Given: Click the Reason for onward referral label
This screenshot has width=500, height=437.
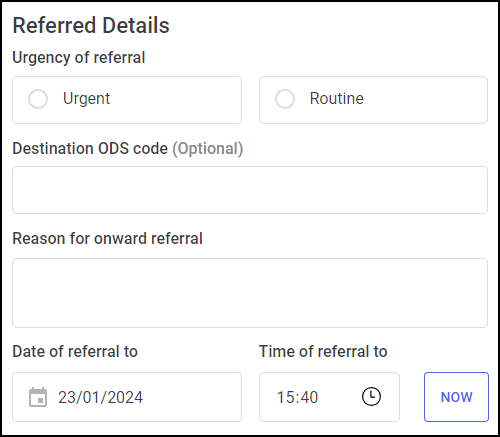Looking at the screenshot, I should 107,238.
